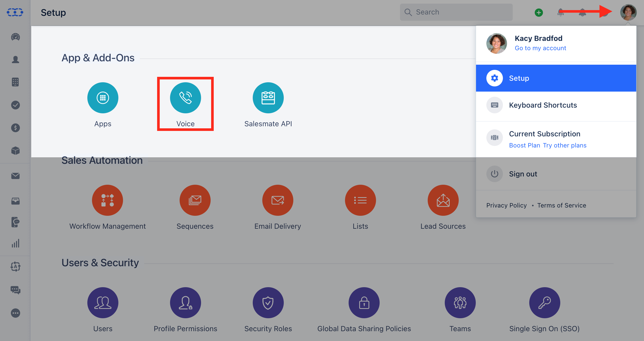The image size is (644, 341).
Task: Open the more options ellipsis in sidebar
Action: (16, 313)
